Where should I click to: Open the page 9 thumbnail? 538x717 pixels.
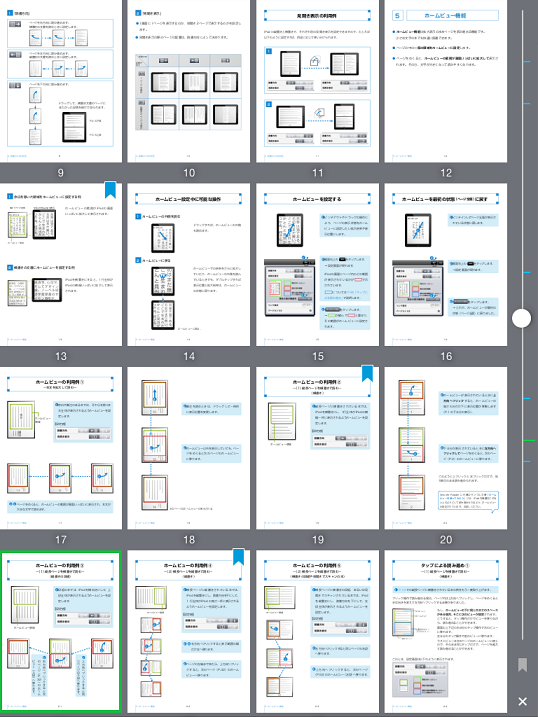61,81
